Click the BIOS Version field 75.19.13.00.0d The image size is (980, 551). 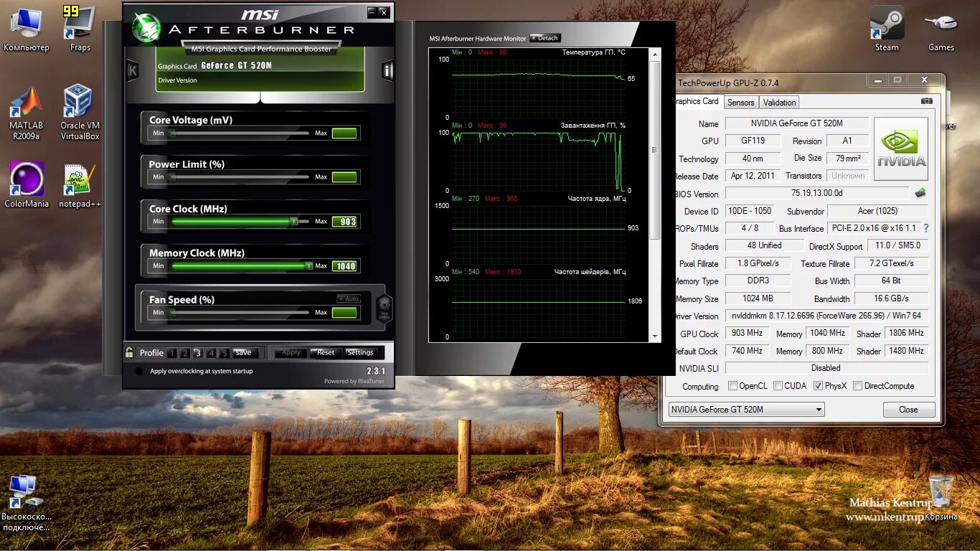click(816, 193)
